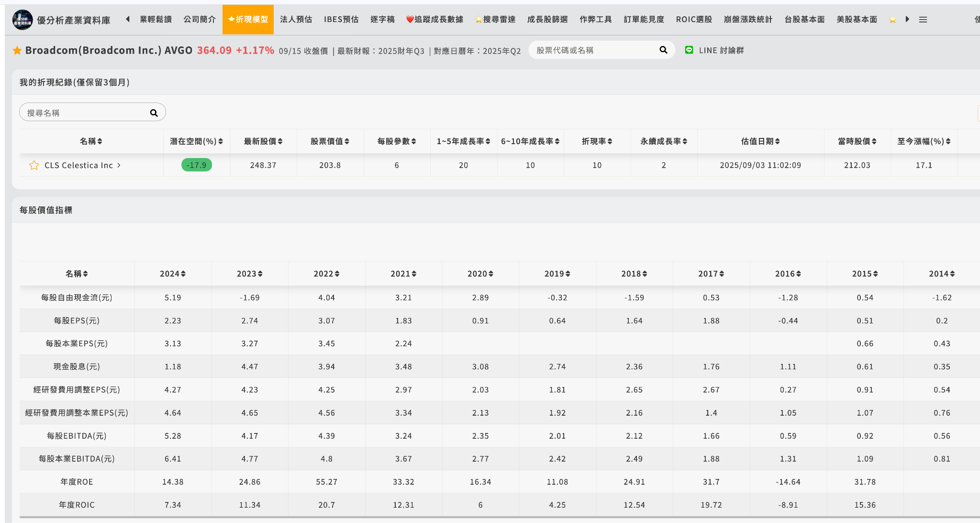Open the CLS Celestica Inc link
Image resolution: width=980 pixels, height=523 pixels.
pos(79,165)
